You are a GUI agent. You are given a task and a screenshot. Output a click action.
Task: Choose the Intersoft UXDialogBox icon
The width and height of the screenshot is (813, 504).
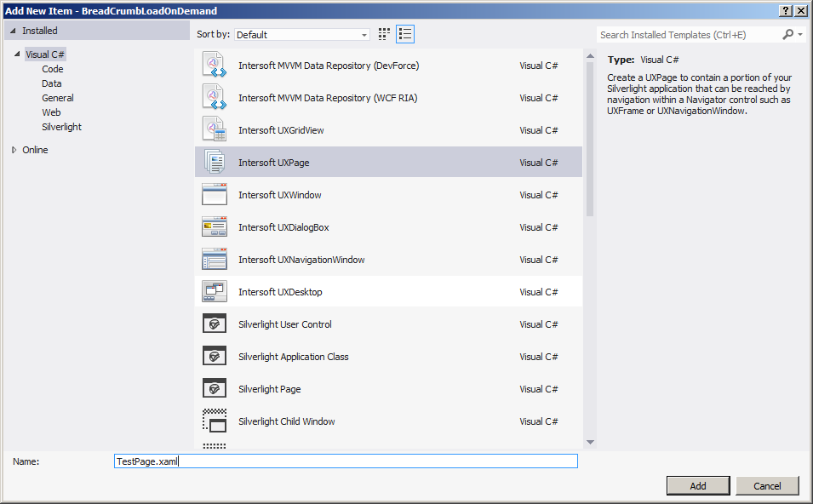coord(214,227)
